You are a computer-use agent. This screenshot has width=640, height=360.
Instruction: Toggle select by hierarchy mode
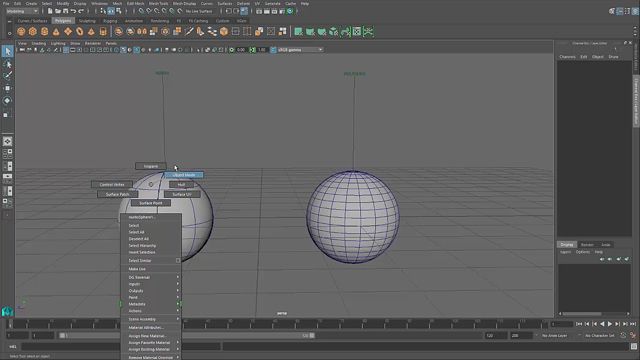(x=103, y=11)
